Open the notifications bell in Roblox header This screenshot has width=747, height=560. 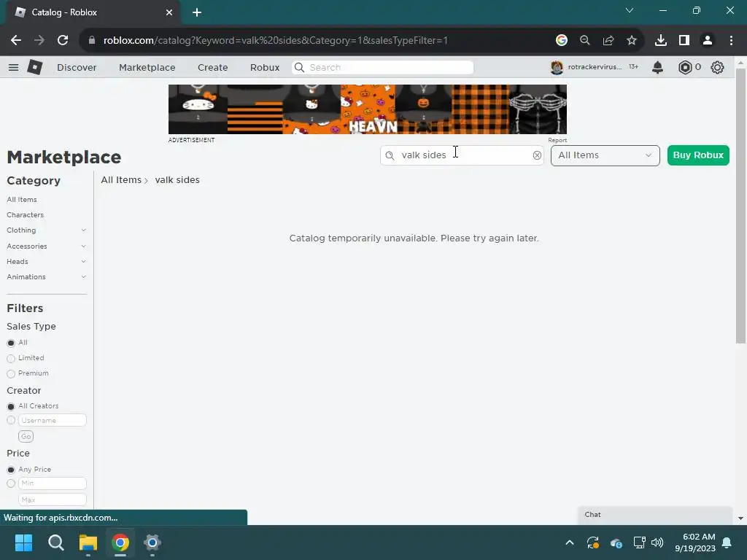pyautogui.click(x=657, y=67)
